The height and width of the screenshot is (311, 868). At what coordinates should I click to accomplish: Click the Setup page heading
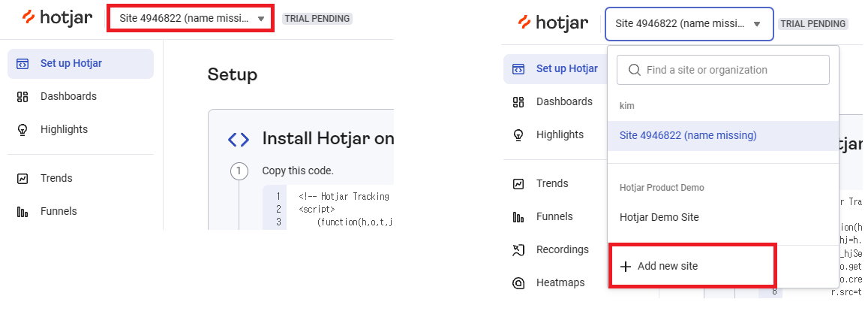(x=233, y=75)
